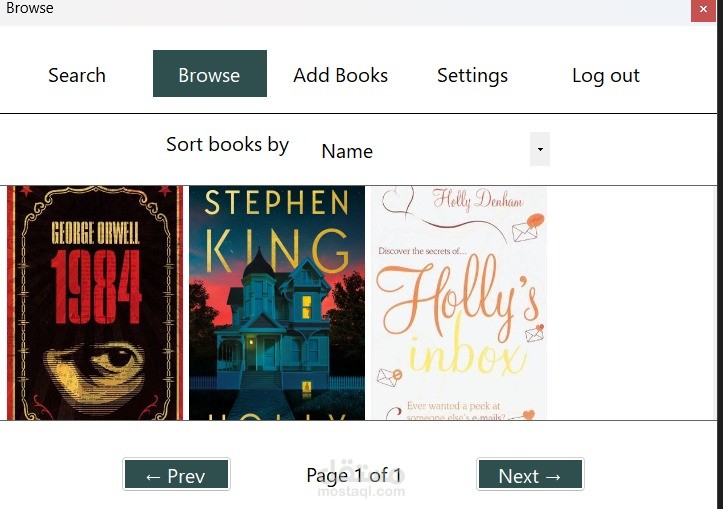Click the Page 1 of 1 indicator
This screenshot has height=509, width=723.
[354, 475]
